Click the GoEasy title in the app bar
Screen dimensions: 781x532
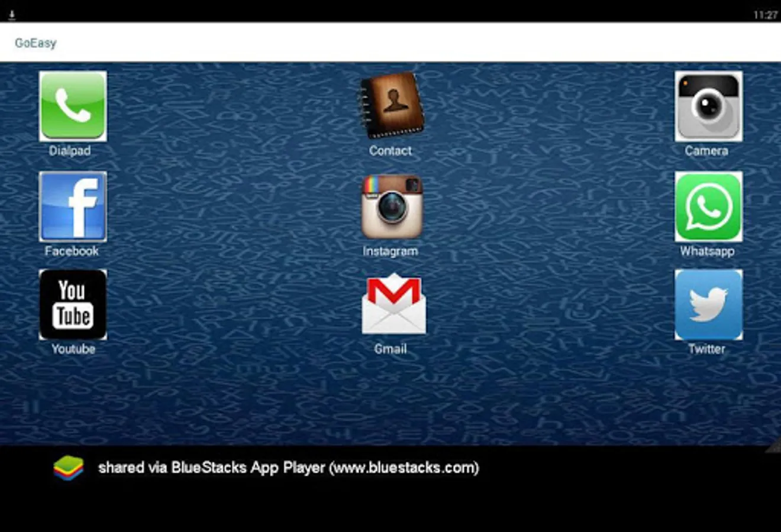(35, 43)
